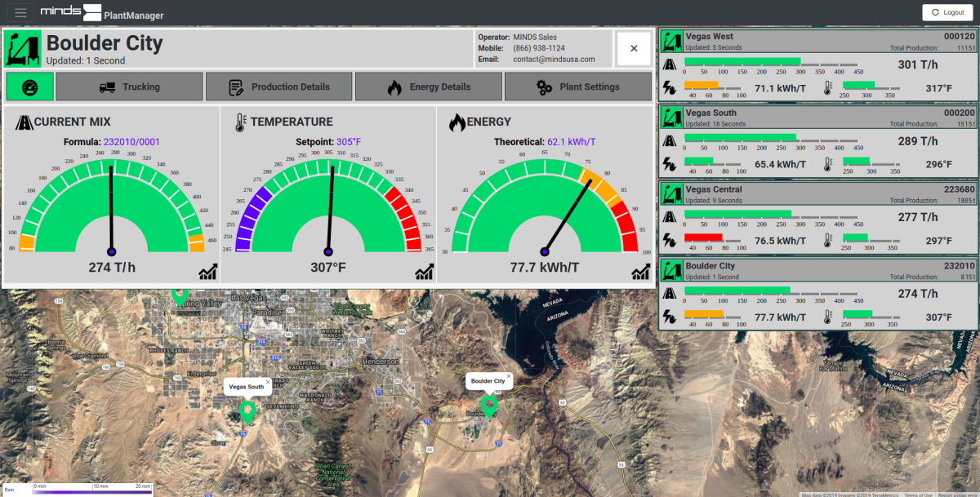Click Vegas South energy bolt icon
980x497 pixels.
[669, 164]
